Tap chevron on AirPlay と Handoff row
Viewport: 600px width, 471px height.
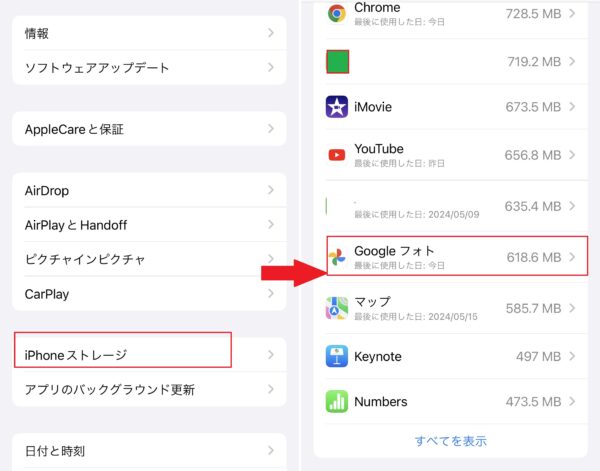(271, 224)
